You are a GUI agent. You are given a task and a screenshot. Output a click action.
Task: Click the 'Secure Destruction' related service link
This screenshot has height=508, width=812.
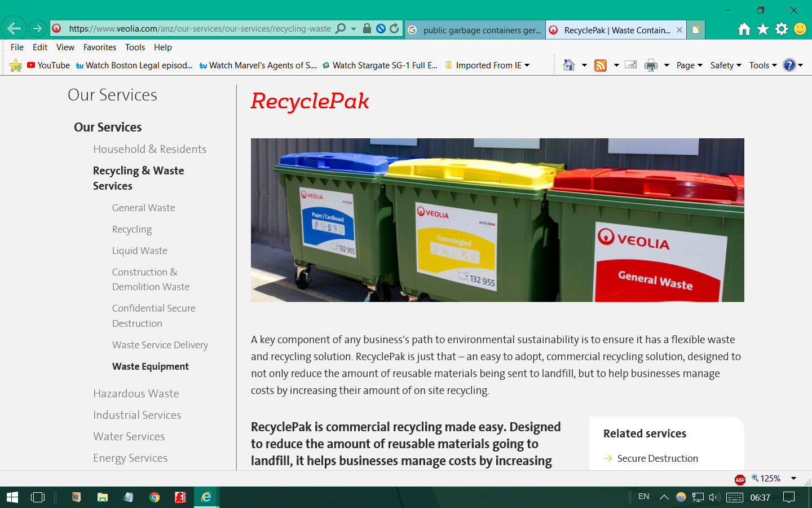point(657,458)
